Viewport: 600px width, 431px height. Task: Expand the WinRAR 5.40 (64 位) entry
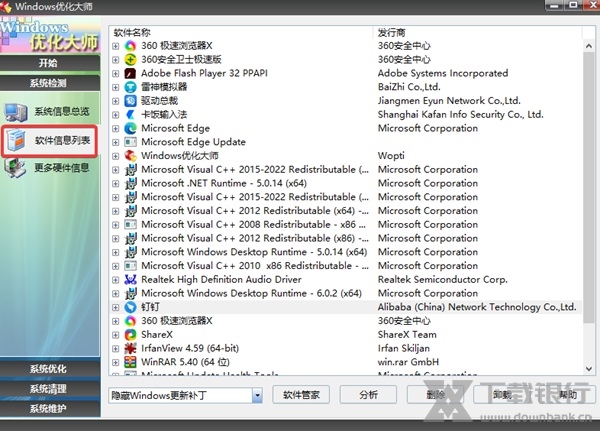tap(116, 362)
